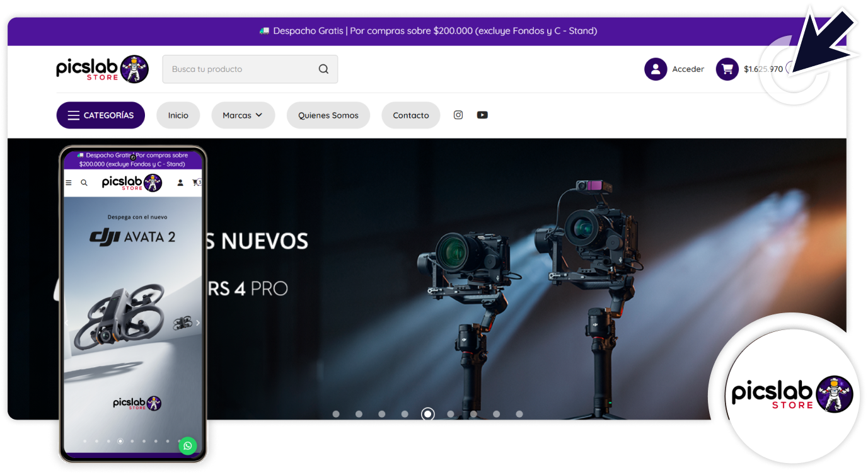The width and height of the screenshot is (868, 475).
Task: Go to the Inicio page
Action: click(178, 115)
